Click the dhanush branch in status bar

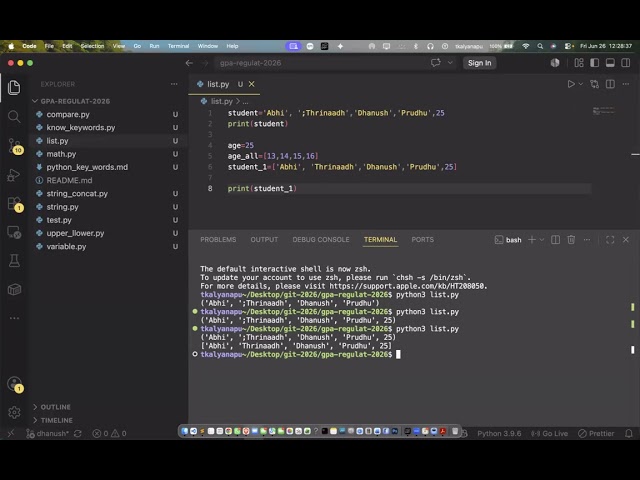pos(47,433)
